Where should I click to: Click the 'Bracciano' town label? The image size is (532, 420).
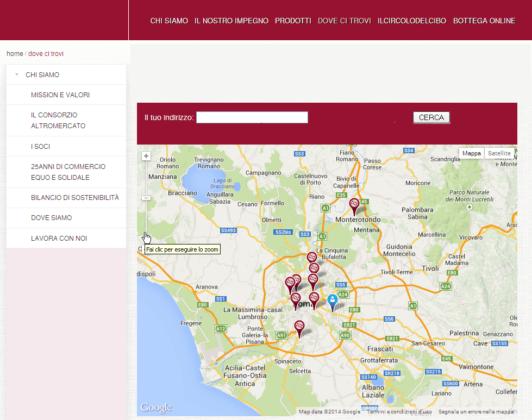click(183, 193)
